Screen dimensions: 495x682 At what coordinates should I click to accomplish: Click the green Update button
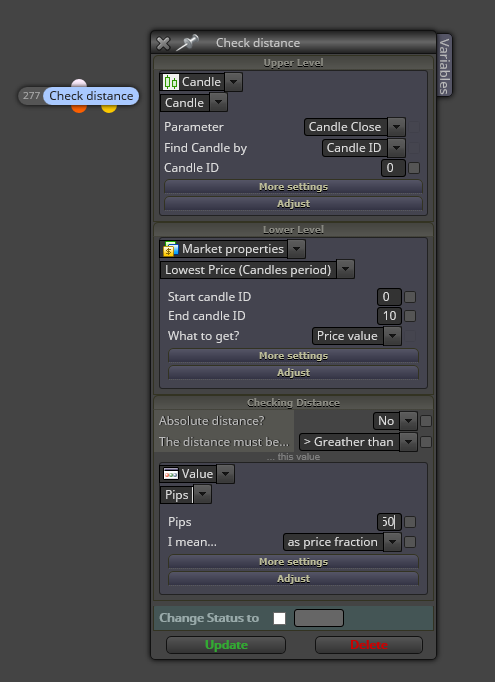tap(226, 645)
